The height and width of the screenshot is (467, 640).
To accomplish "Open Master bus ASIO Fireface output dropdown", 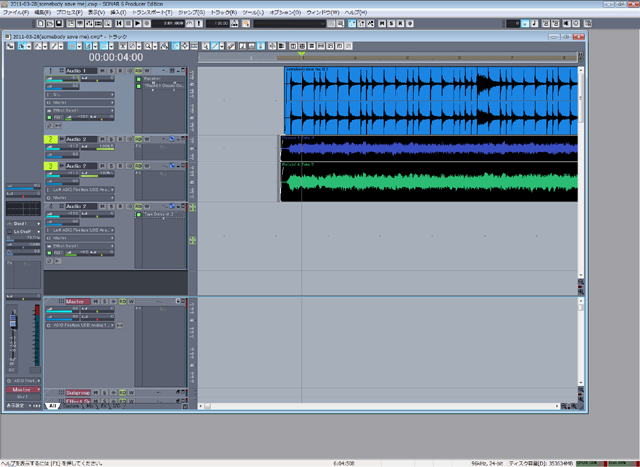I will 80,325.
